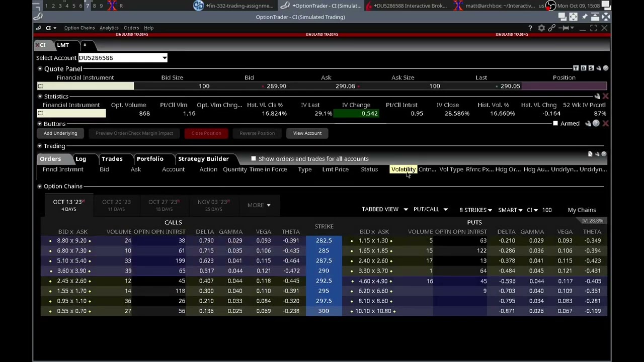Open the SMART exchange dropdown

pyautogui.click(x=510, y=210)
